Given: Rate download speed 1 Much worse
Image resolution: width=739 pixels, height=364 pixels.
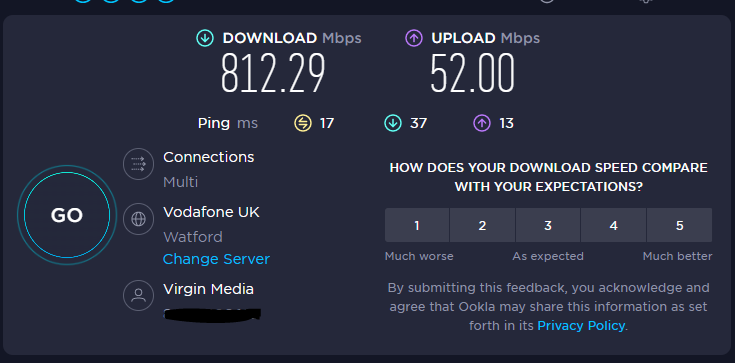Looking at the screenshot, I should (x=417, y=225).
